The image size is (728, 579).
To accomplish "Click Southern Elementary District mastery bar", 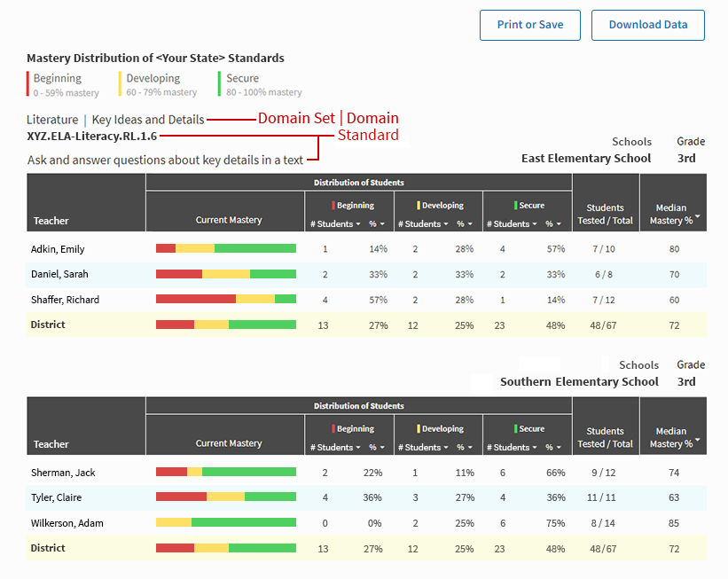I will [x=225, y=548].
